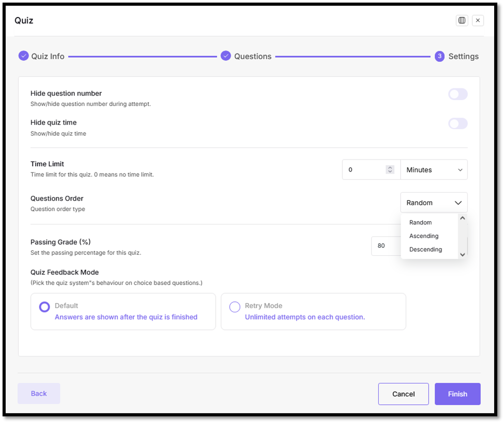Open the Minutes time unit dropdown
504x423 pixels.
(x=434, y=170)
